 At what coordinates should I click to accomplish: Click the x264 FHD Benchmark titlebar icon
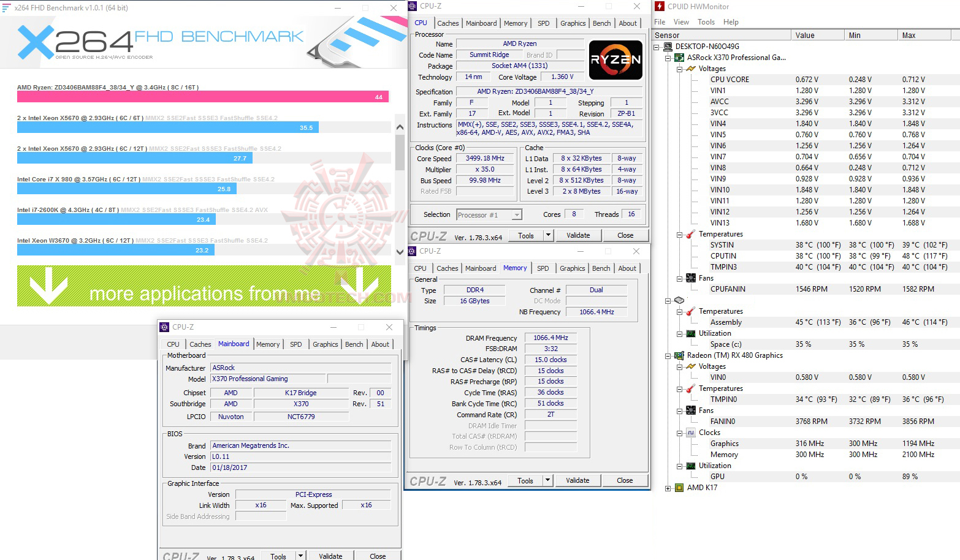[6, 7]
